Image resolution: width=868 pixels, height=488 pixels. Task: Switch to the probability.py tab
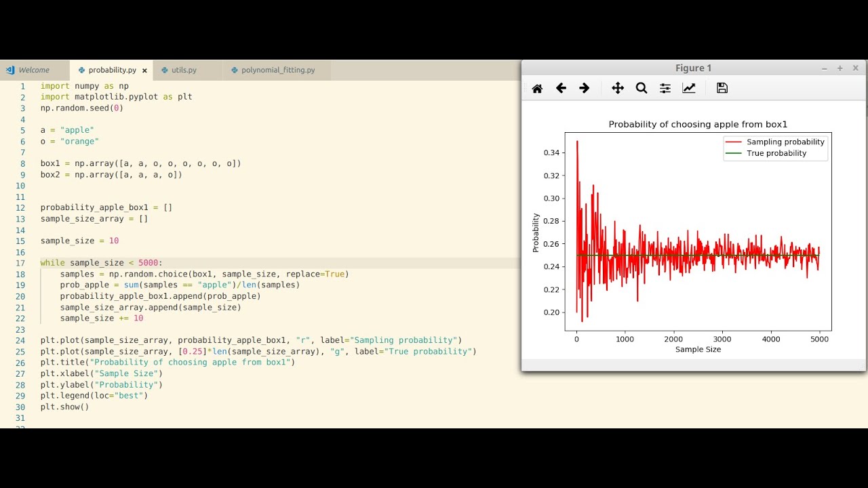coord(112,70)
